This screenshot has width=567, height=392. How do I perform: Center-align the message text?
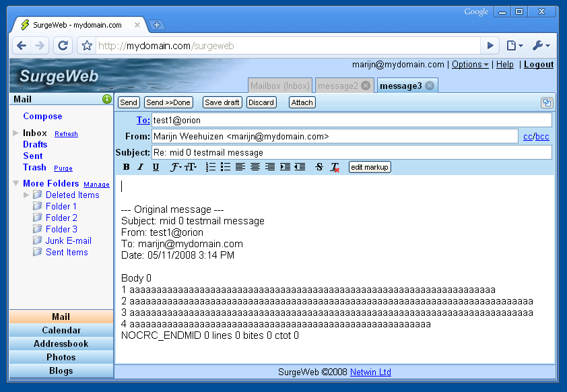click(255, 167)
